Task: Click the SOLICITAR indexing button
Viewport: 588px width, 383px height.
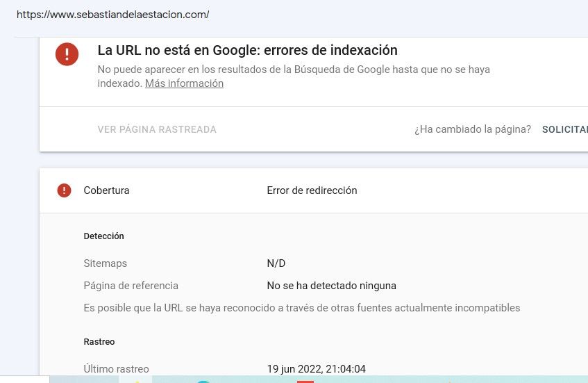Action: 565,129
